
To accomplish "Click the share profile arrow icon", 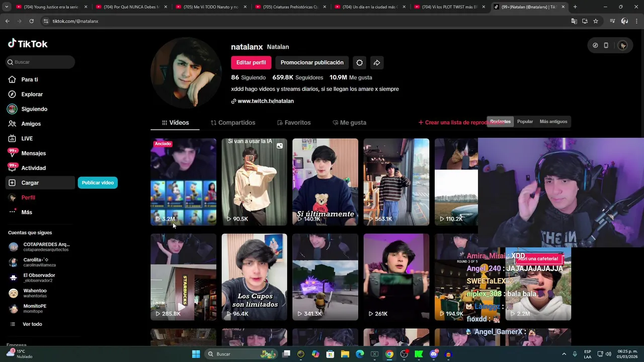I will pyautogui.click(x=377, y=62).
